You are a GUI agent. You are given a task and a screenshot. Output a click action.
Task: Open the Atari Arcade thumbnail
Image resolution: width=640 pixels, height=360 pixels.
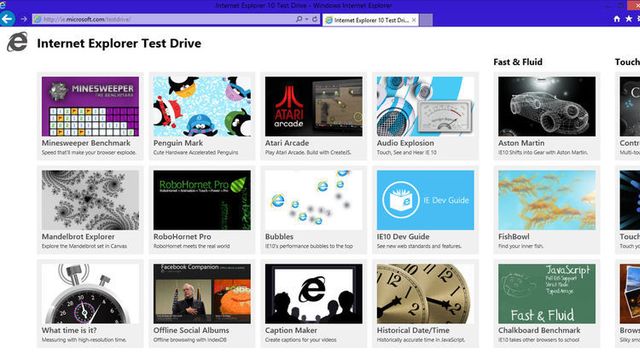pos(313,106)
